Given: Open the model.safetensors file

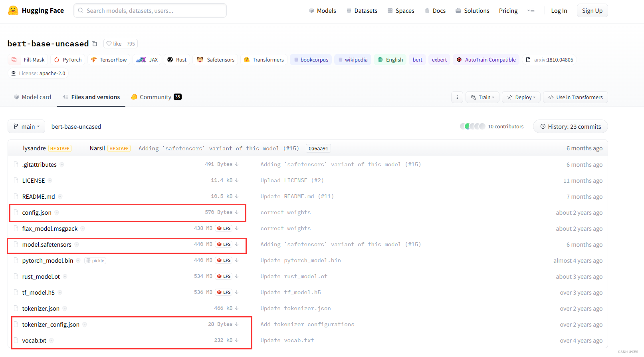Looking at the screenshot, I should pos(47,244).
